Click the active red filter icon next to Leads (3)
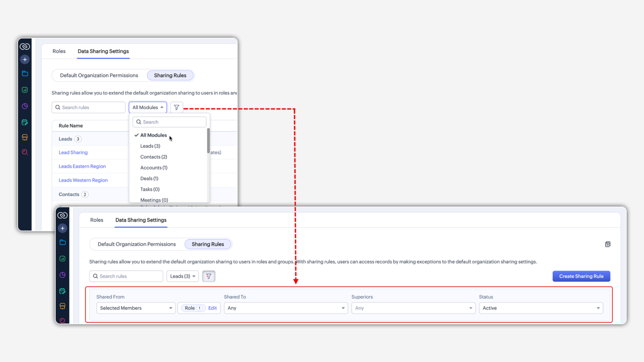 (x=209, y=276)
